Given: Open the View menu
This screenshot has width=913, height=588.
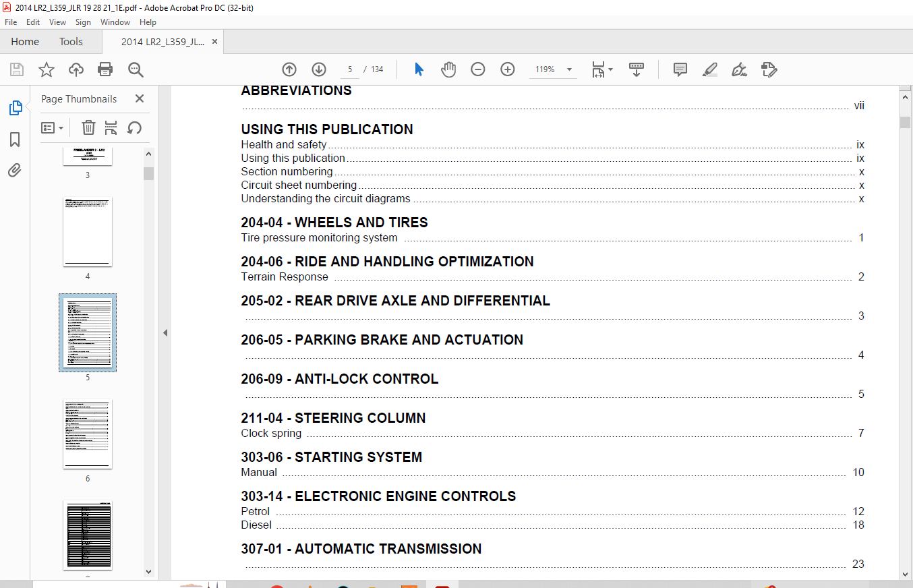Looking at the screenshot, I should tap(58, 22).
